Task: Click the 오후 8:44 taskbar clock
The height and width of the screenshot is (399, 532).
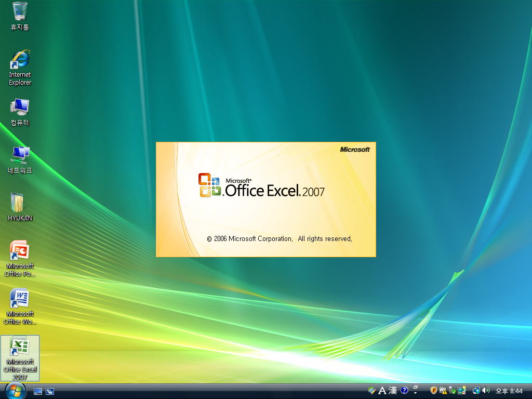Action: pos(509,391)
